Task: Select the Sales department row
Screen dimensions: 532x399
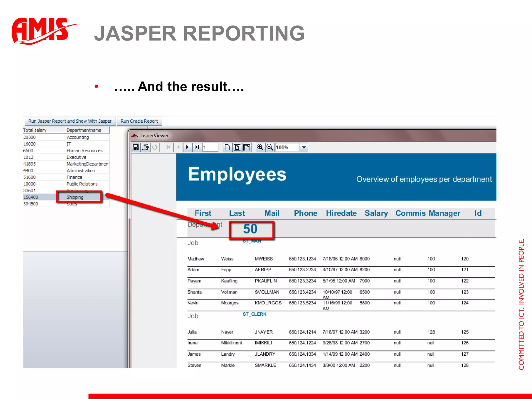Action: pyautogui.click(x=66, y=204)
